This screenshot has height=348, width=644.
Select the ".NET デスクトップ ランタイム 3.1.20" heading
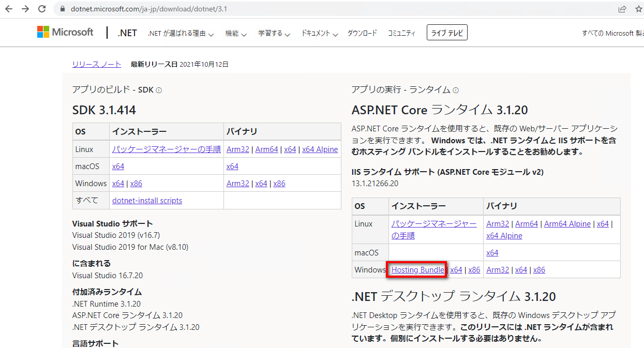point(454,296)
